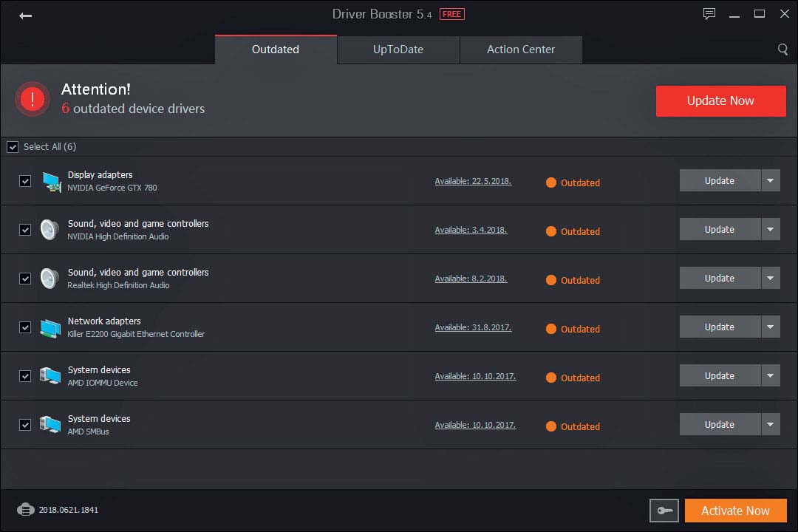Open the Action Center tab
798x532 pixels.
point(521,50)
